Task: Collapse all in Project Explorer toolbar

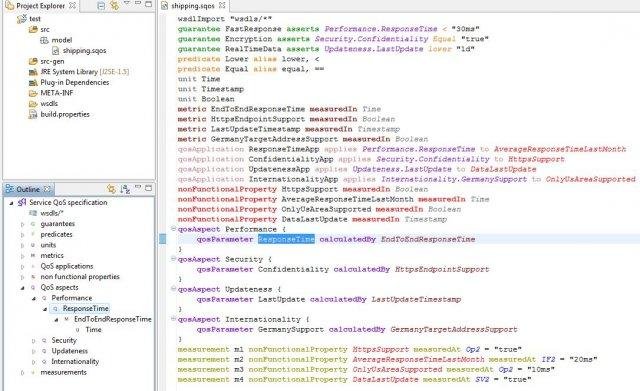Action: pyautogui.click(x=101, y=5)
